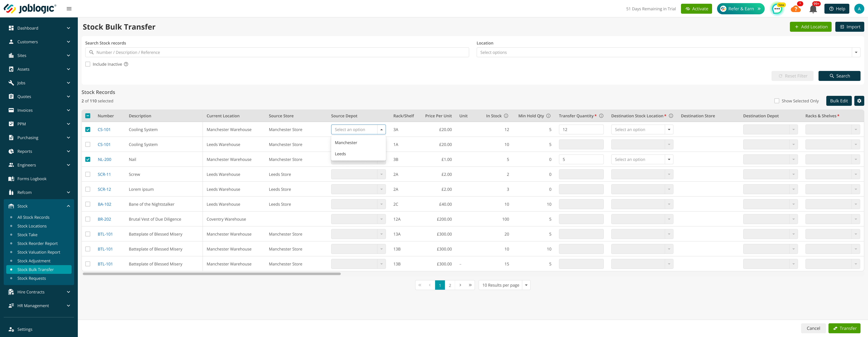The width and height of the screenshot is (868, 337).
Task: Uncheck the NL-200 Nail row checkbox
Action: (88, 159)
